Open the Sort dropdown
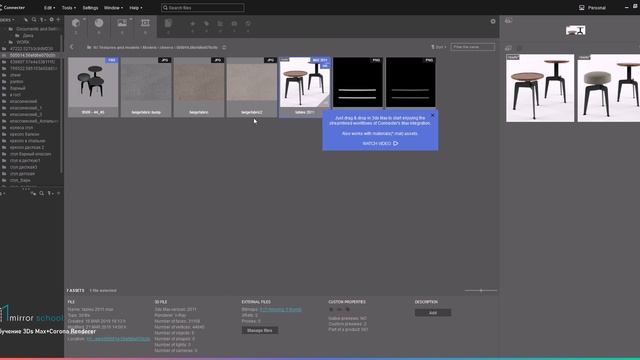 click(x=438, y=47)
